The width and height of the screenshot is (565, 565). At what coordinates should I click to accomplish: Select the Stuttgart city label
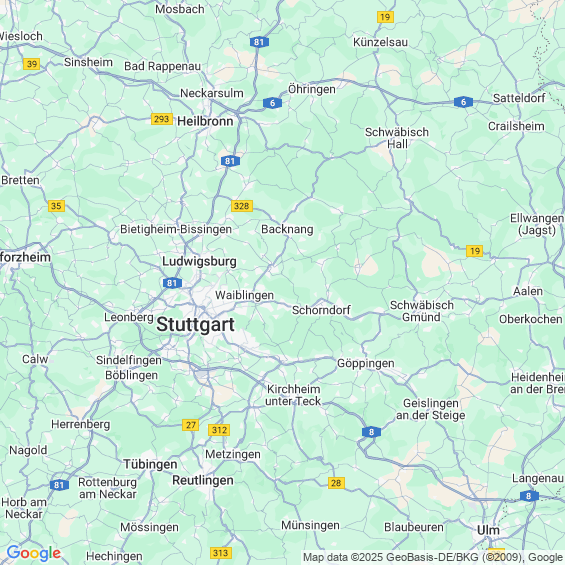[x=195, y=324]
